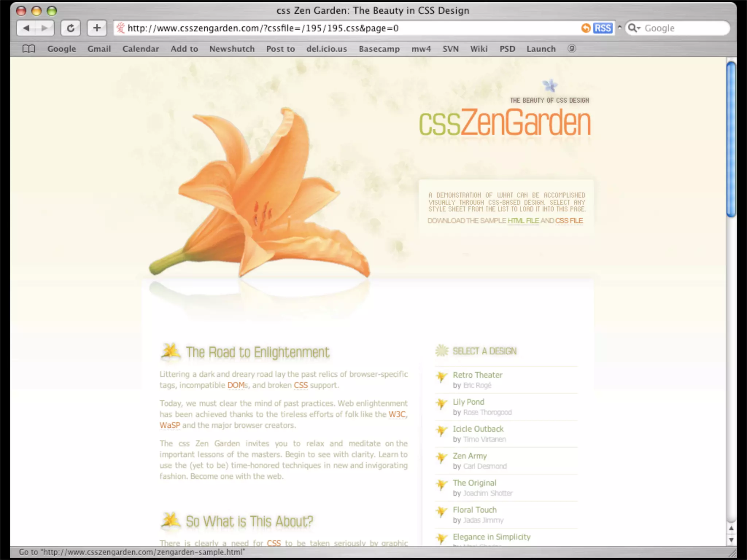The image size is (747, 560).
Task: Open the Add to bookmark
Action: 184,48
